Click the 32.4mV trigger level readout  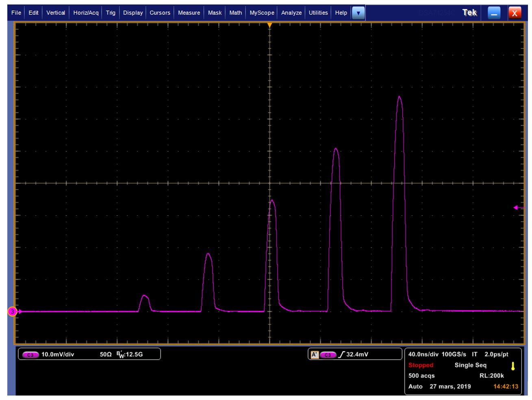click(357, 354)
